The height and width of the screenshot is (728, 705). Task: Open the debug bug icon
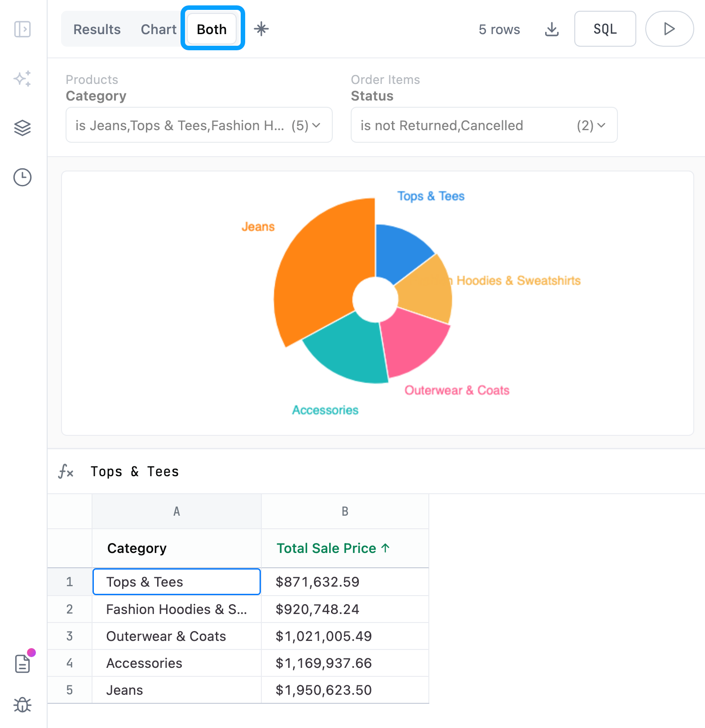click(x=22, y=705)
